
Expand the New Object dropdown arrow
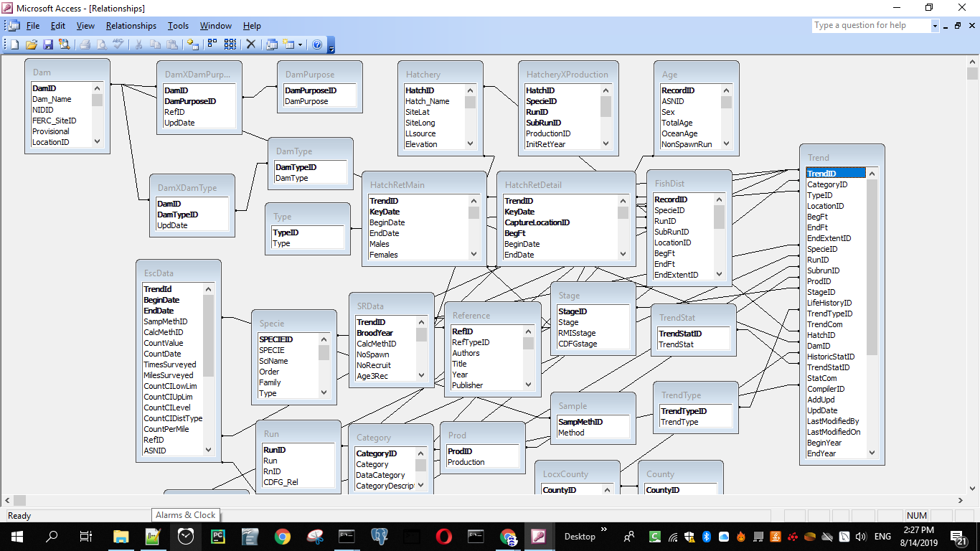300,44
